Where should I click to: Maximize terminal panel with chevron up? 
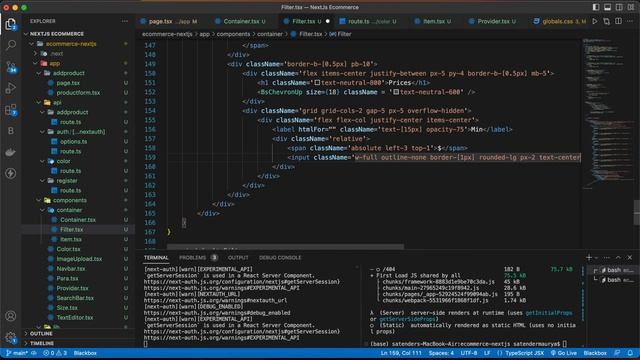tap(618, 258)
